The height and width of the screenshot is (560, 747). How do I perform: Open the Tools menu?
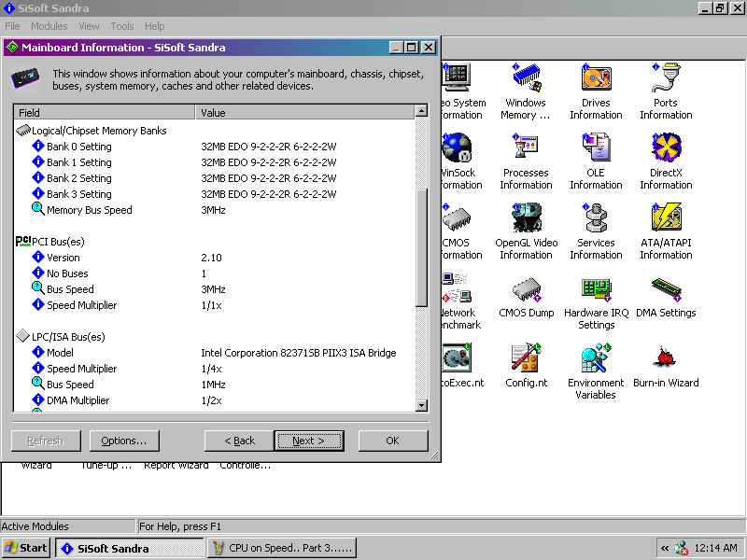[x=122, y=26]
